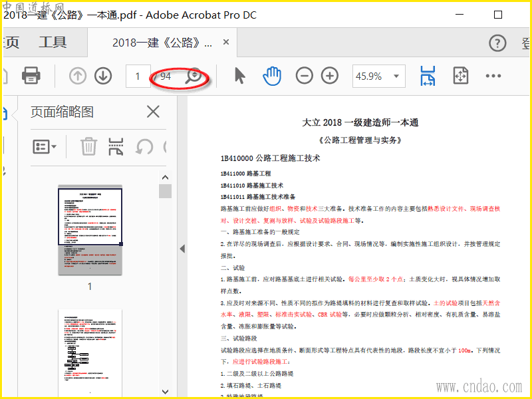Open thumbnail panel options dropdown
Screen dimensions: 532x399
click(x=45, y=147)
